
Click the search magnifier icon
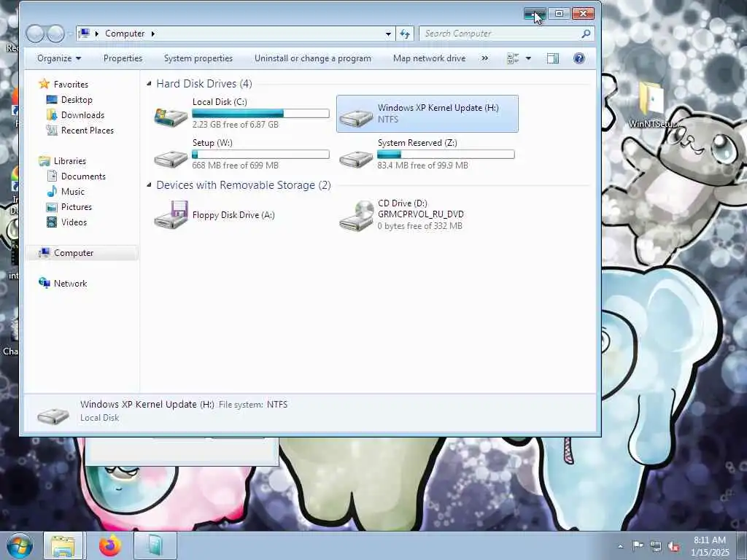[586, 34]
